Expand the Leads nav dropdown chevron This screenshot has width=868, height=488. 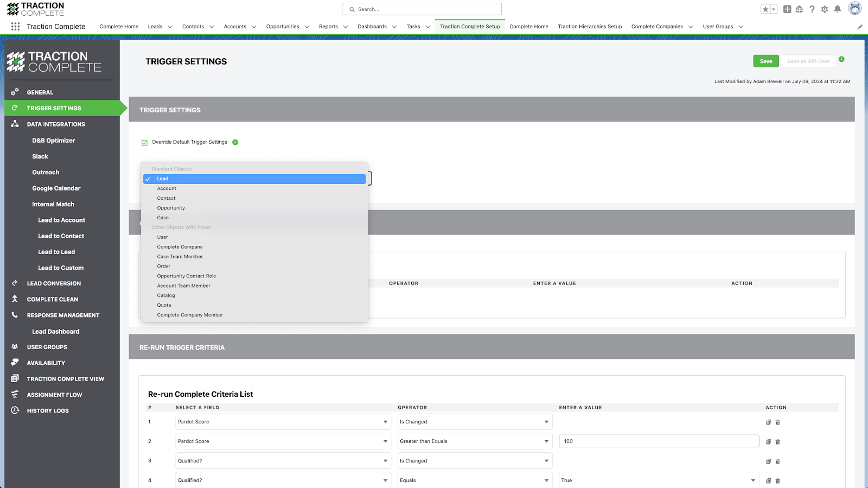pos(170,27)
